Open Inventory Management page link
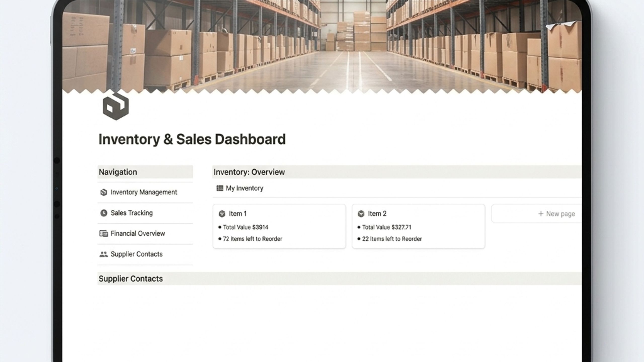The height and width of the screenshot is (362, 644). tap(144, 192)
